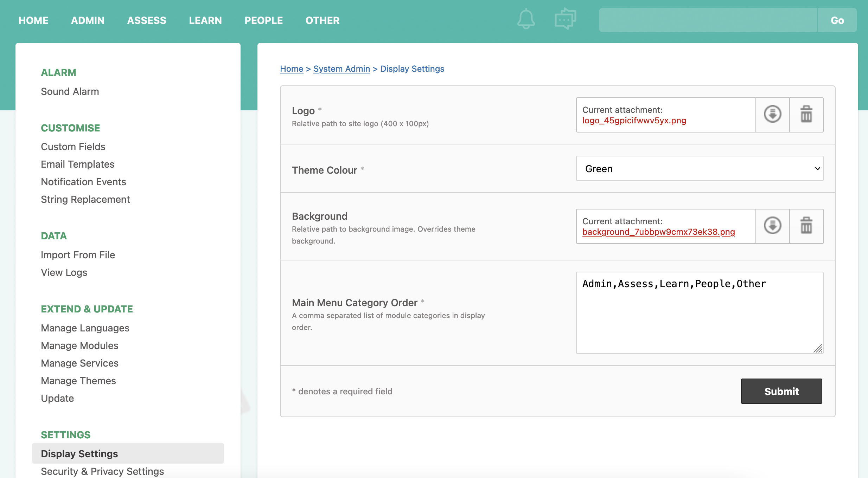
Task: Open Email Templates in the sidebar
Action: click(78, 164)
